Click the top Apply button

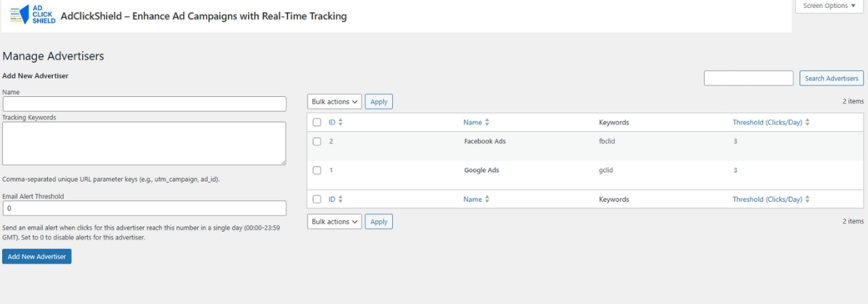tap(379, 102)
